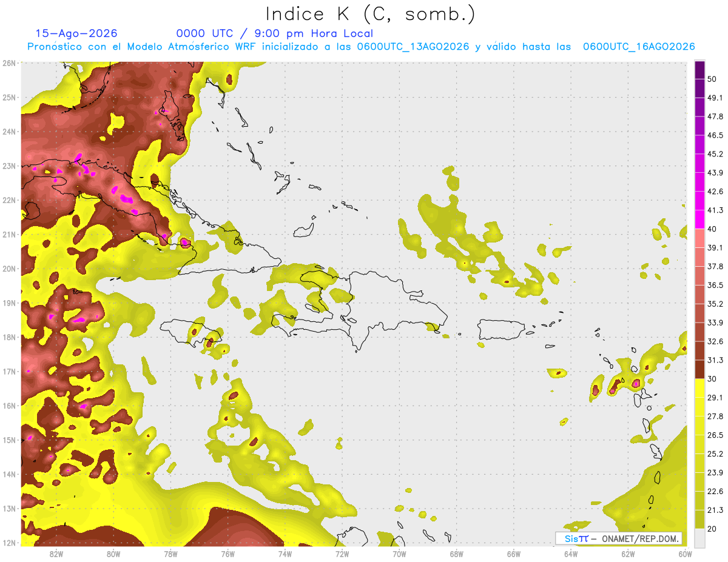
Task: Click '0000 UTC / 9:00 pm Hora Local' text
Action: click(275, 33)
